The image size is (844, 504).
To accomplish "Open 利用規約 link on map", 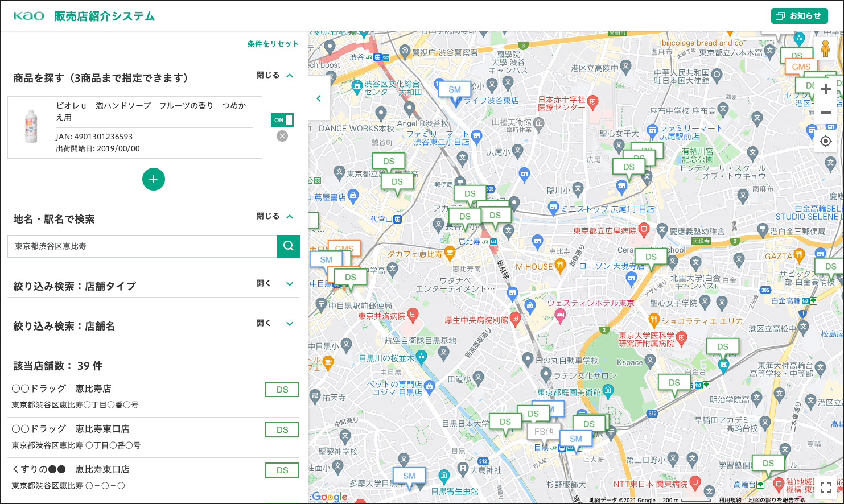I will (x=730, y=500).
